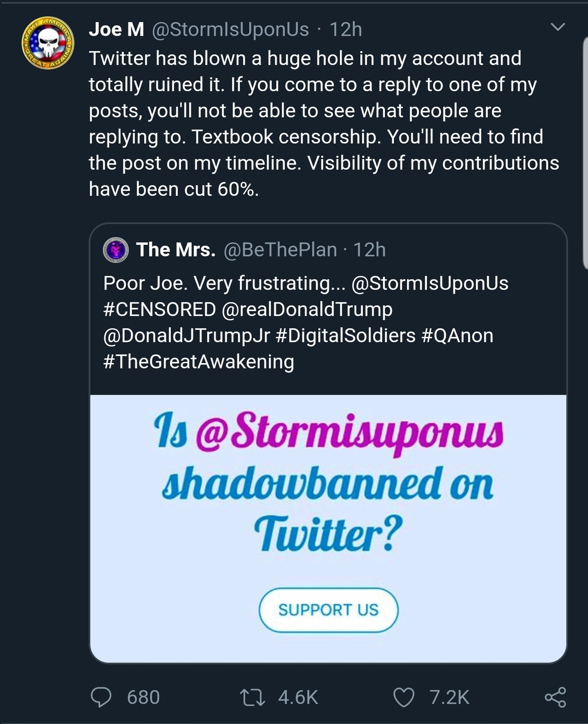
Task: Click the scrollbar on right edge
Action: [x=585, y=153]
